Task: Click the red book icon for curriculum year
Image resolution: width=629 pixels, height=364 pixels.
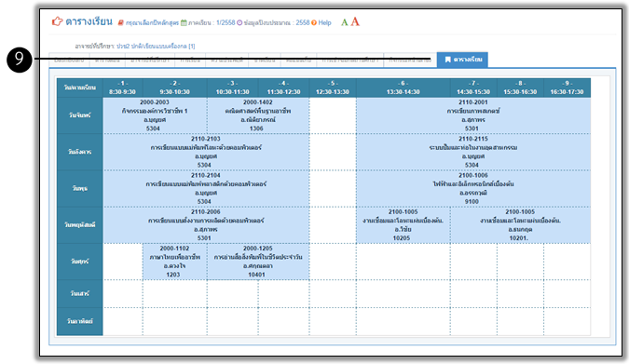Action: [120, 23]
